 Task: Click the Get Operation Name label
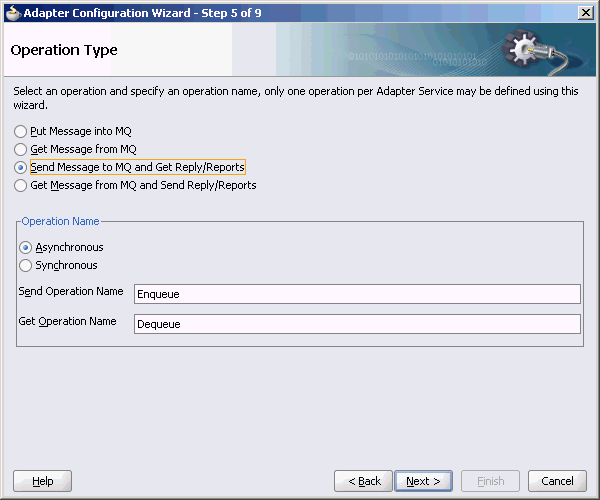coord(67,321)
